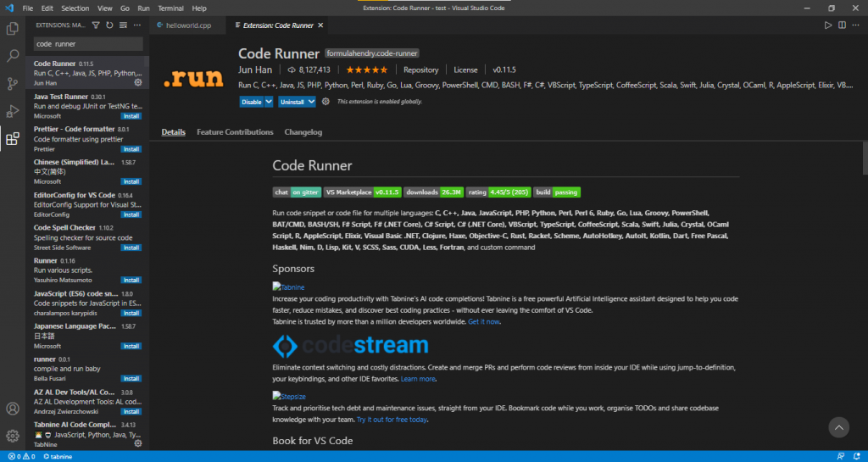868x462 pixels.
Task: Install AZ AL Dev Tools extension
Action: [x=131, y=412]
